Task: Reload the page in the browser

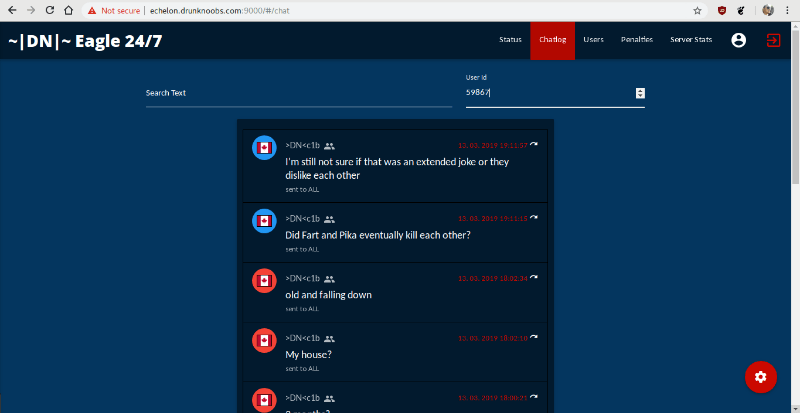Action: click(47, 10)
